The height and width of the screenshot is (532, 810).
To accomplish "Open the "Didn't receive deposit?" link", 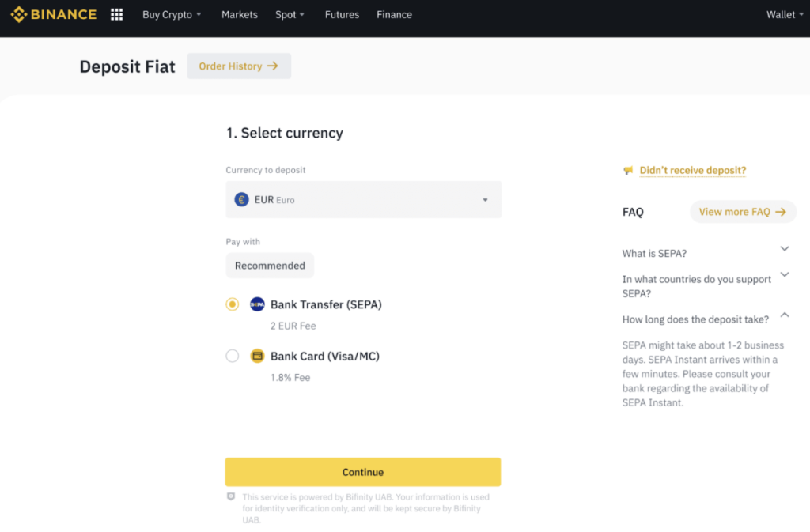I will coord(692,171).
